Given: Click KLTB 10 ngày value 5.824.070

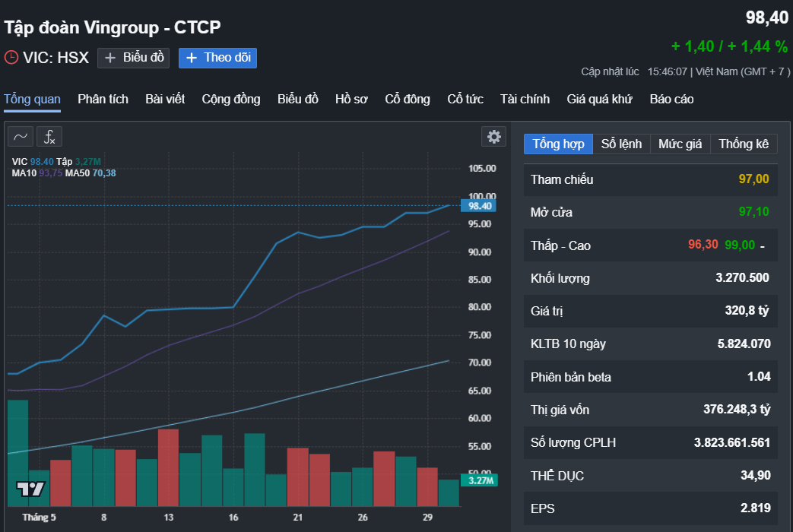Looking at the screenshot, I should point(744,344).
